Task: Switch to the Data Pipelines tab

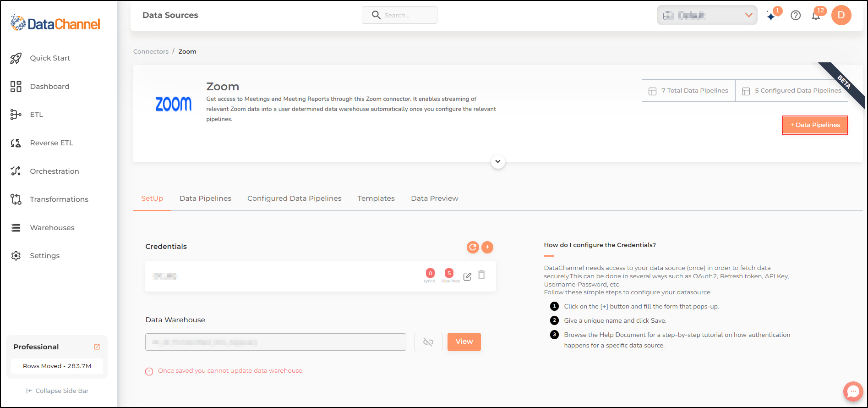Action: click(x=205, y=198)
